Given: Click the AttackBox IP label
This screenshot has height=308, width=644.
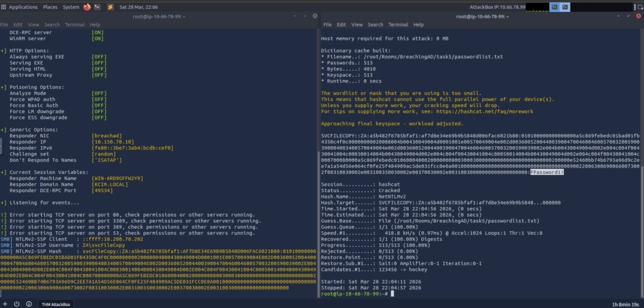Looking at the screenshot, I should coord(497,7).
